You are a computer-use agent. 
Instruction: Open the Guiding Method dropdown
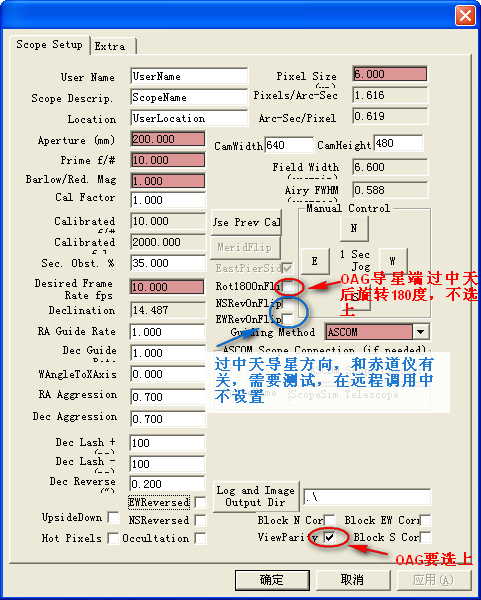[x=421, y=332]
